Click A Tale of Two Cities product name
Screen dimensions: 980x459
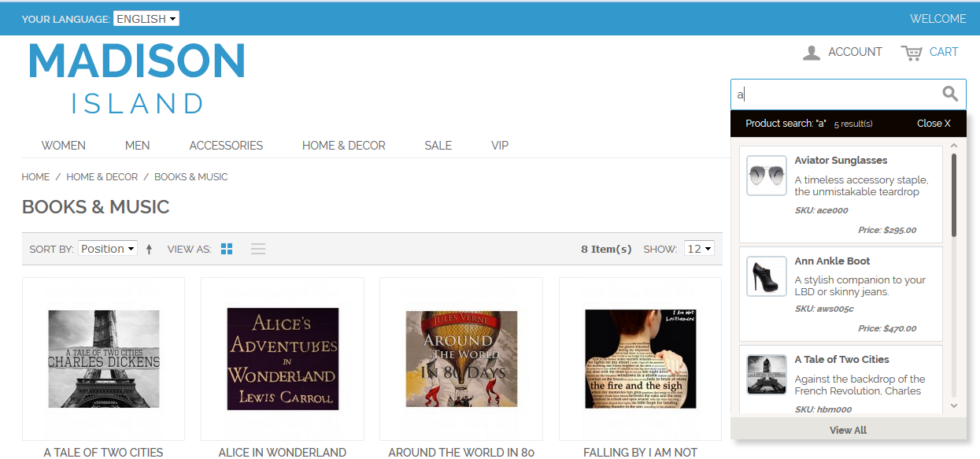click(103, 453)
